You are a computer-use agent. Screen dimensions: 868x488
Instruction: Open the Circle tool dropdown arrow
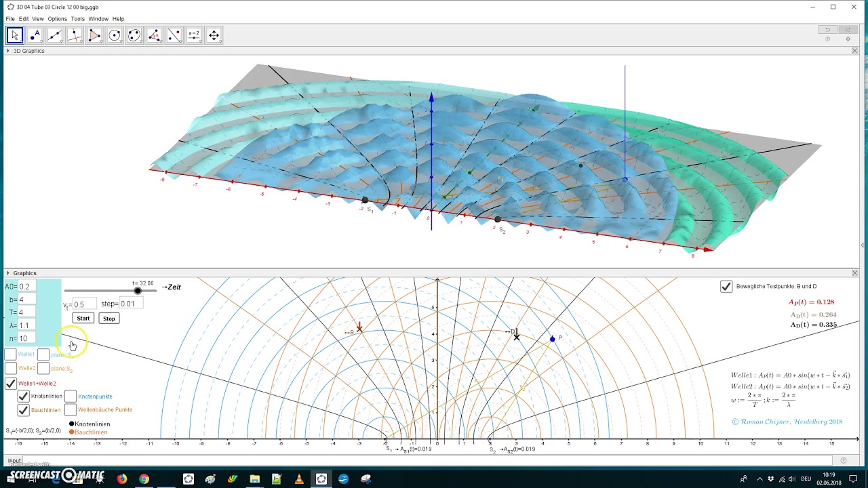(x=121, y=42)
